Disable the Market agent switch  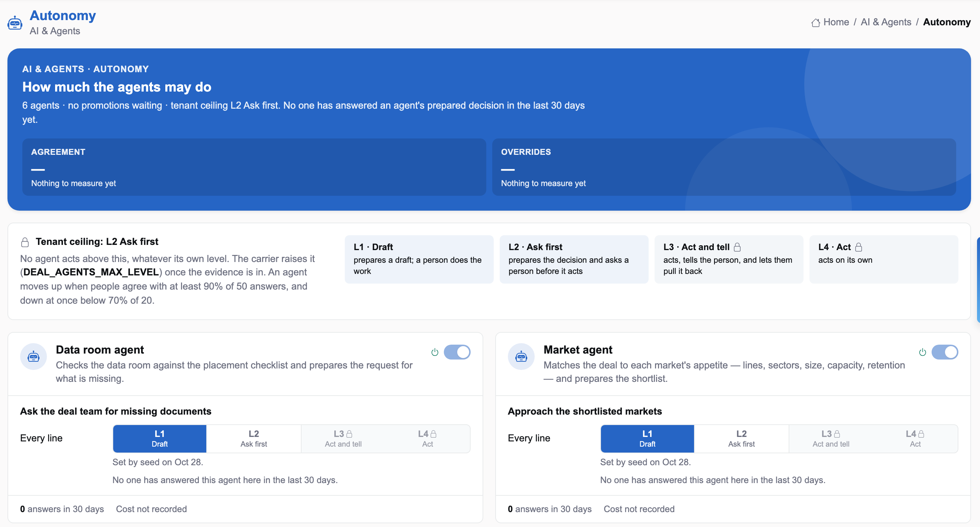945,352
